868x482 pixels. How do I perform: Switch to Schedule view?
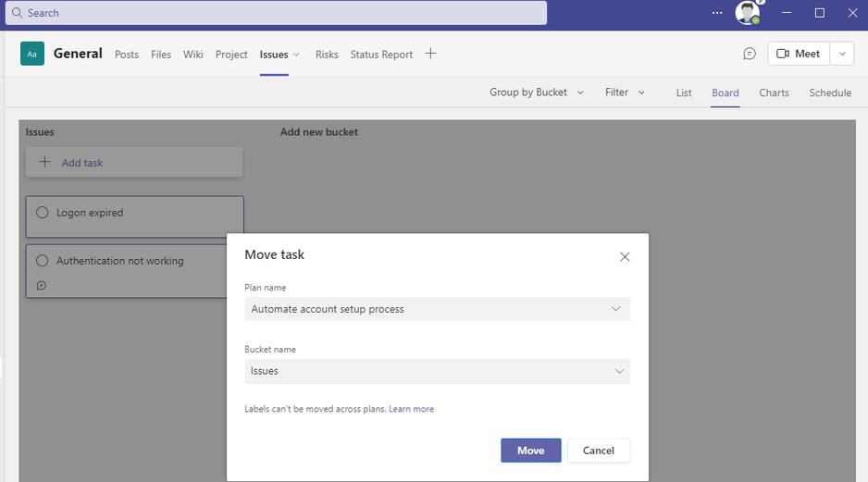click(830, 93)
